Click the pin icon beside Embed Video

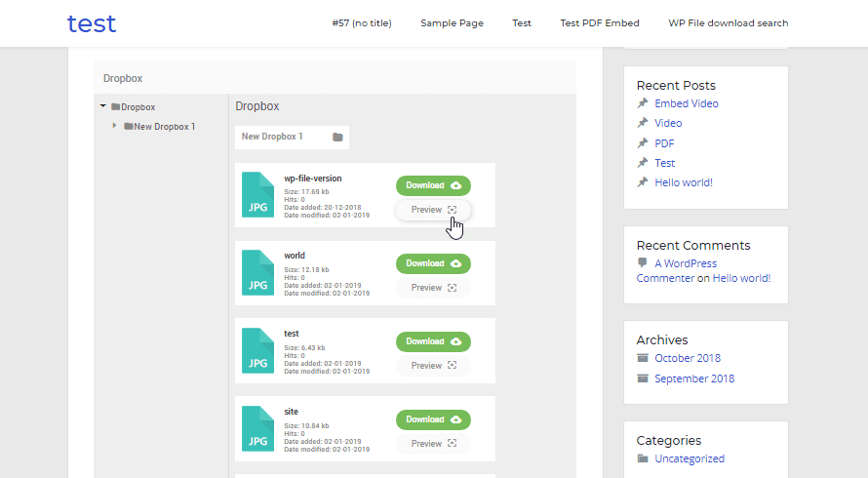(x=643, y=103)
